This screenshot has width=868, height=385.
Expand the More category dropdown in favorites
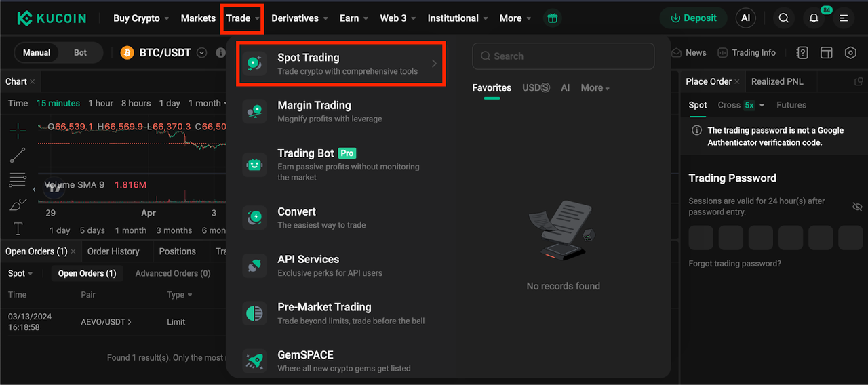click(595, 88)
